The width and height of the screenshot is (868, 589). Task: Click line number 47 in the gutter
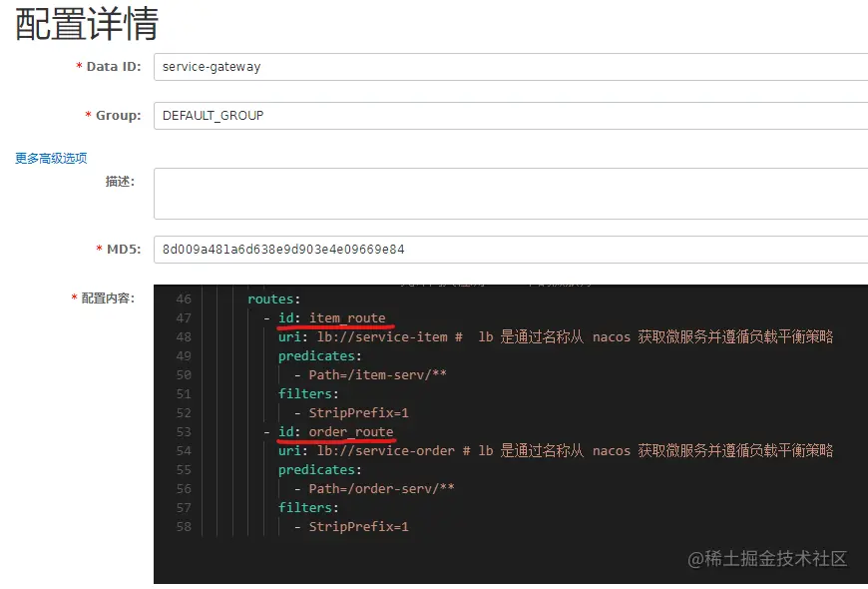pyautogui.click(x=184, y=318)
